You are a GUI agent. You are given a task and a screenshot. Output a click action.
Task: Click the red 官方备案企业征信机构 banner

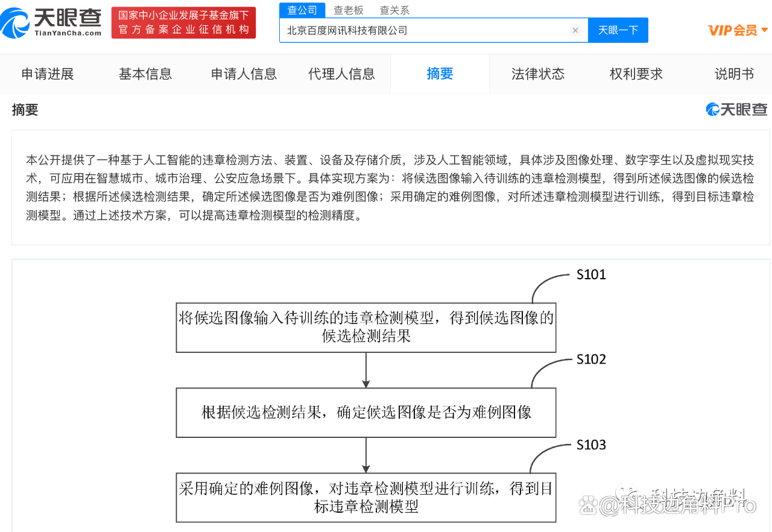tap(183, 23)
